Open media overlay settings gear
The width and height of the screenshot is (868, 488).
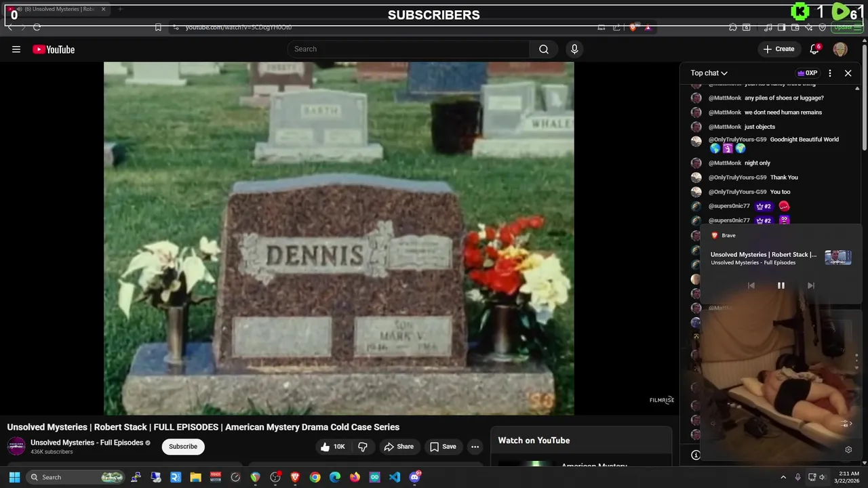tap(848, 449)
